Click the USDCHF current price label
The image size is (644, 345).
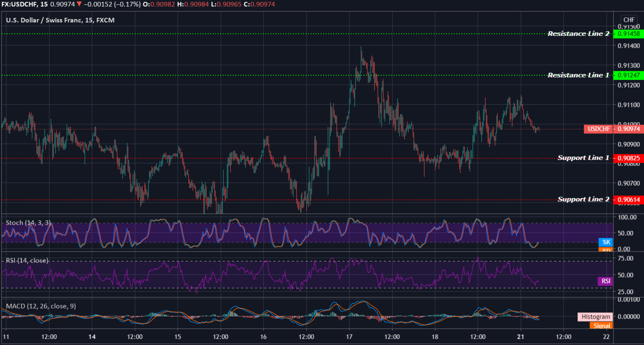click(598, 129)
